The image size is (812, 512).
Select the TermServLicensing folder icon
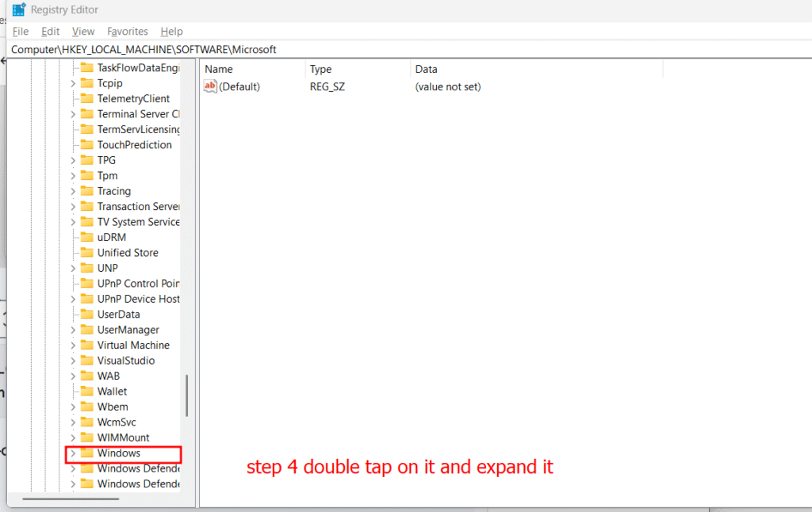click(x=87, y=129)
